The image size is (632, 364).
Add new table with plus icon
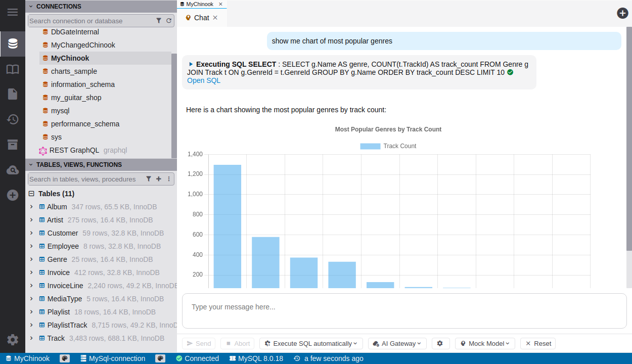pos(159,179)
